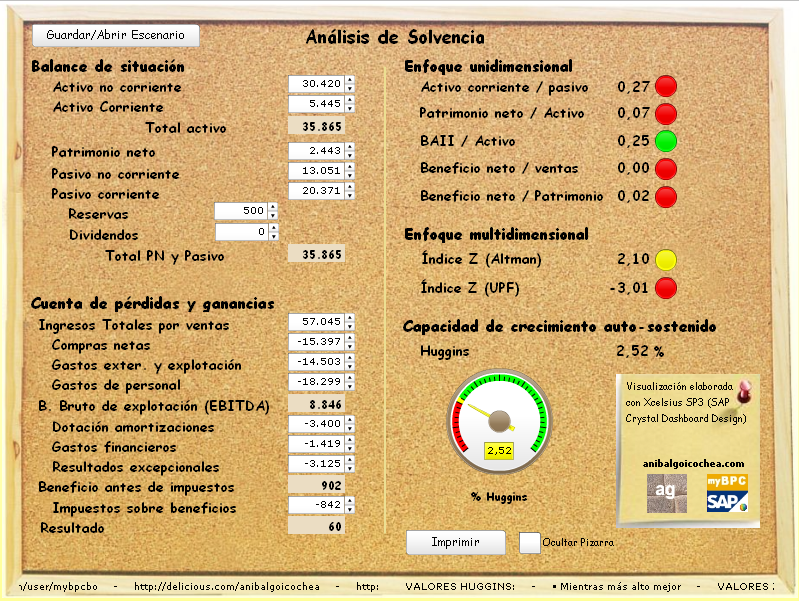Screen dimensions: 799x601
Task: Click the Dividendos value field
Action: (241, 232)
